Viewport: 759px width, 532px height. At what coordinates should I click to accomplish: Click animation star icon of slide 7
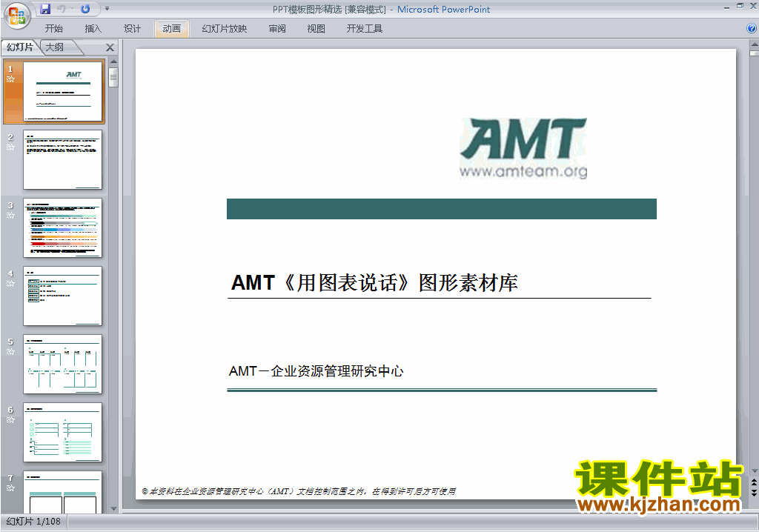[x=10, y=488]
